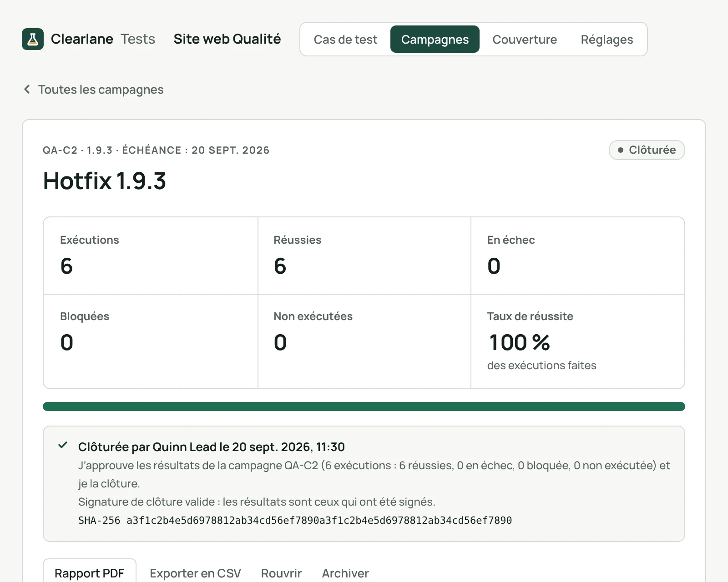
Task: Switch to the Couverture tab
Action: pyautogui.click(x=525, y=40)
